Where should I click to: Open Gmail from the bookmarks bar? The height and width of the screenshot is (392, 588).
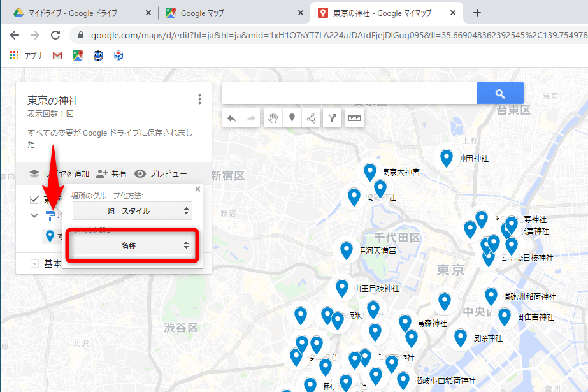(x=56, y=55)
